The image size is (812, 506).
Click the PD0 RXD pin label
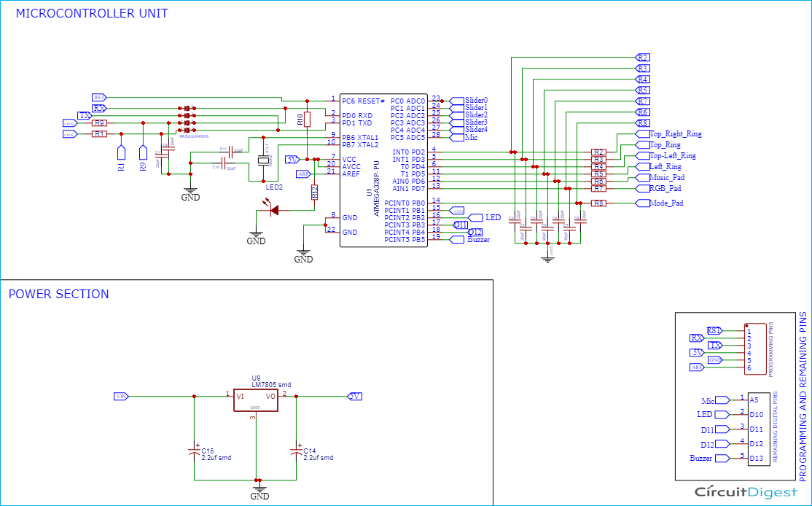(357, 115)
